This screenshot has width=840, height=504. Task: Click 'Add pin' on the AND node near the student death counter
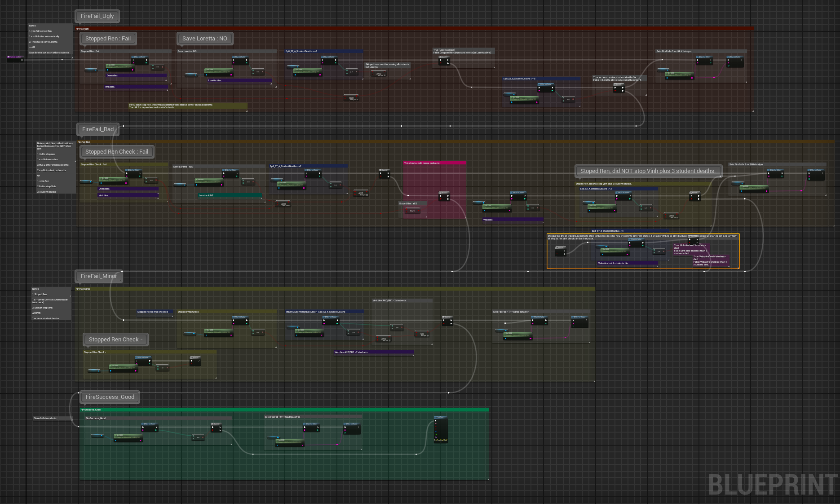coord(385,340)
